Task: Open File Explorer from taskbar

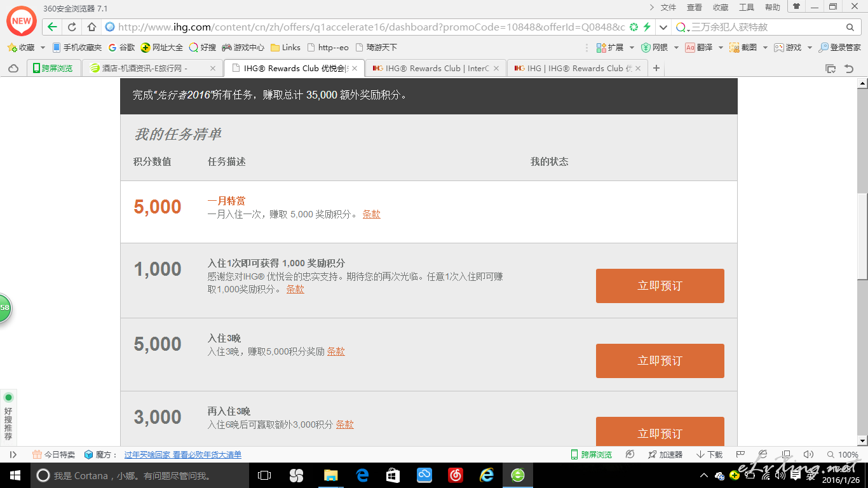Action: pos(330,475)
